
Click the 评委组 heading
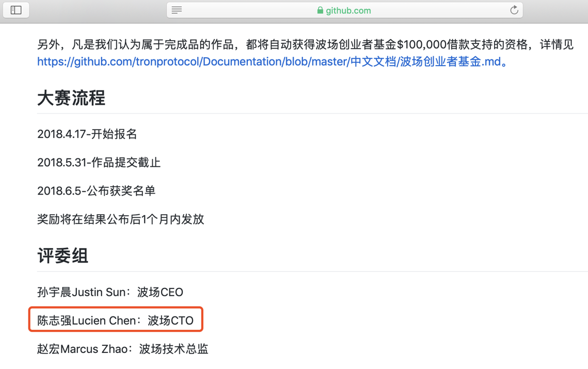[62, 256]
